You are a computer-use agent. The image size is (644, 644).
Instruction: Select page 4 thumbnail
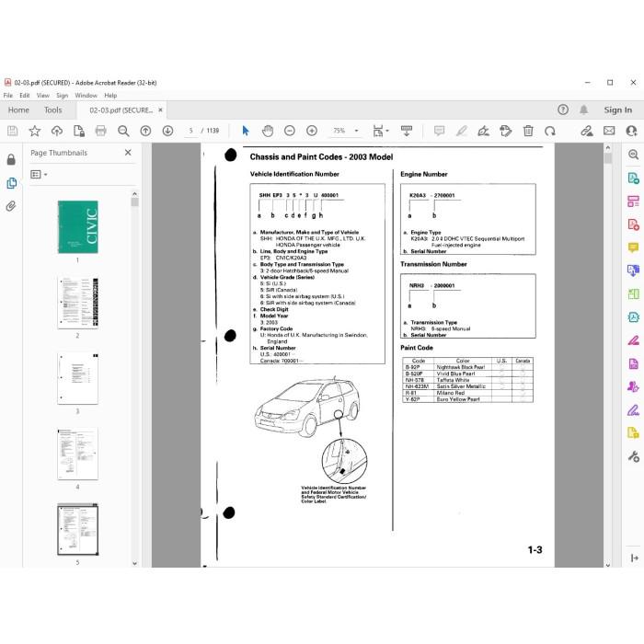pos(77,454)
